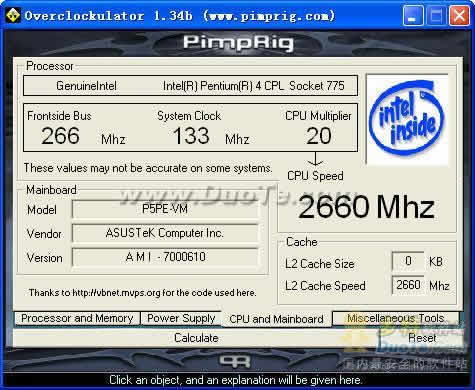Click the L2 Cache Speed label

(325, 286)
